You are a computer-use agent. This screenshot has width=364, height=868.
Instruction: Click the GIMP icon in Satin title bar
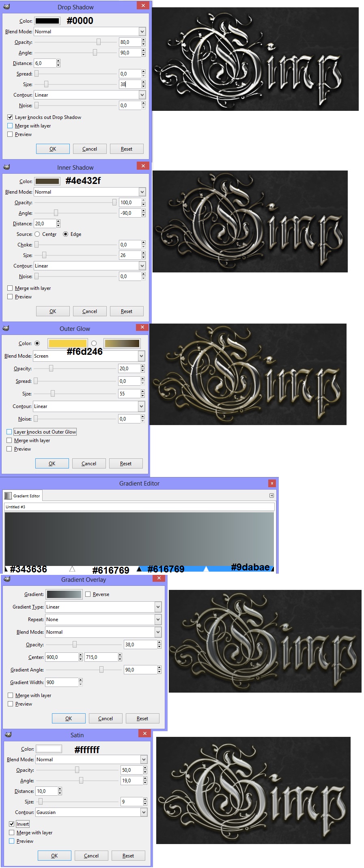pyautogui.click(x=8, y=734)
